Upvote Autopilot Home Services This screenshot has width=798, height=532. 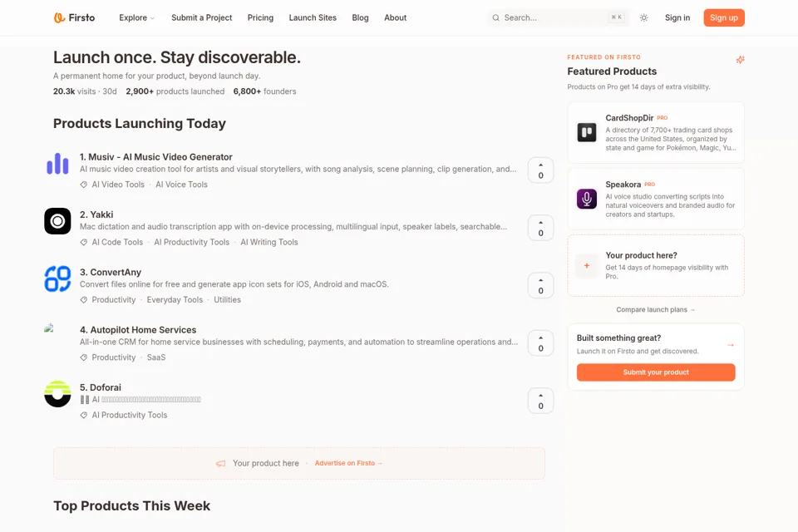click(540, 342)
